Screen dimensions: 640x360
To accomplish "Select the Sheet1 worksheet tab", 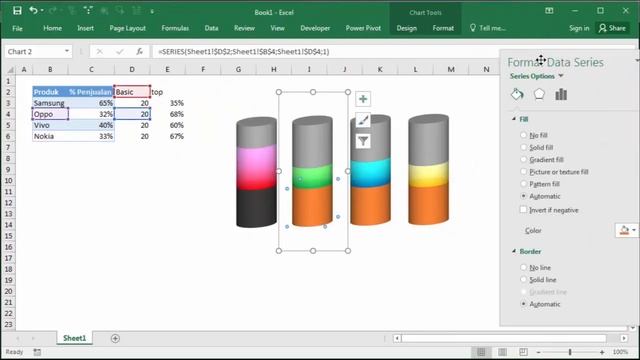I will (x=74, y=338).
